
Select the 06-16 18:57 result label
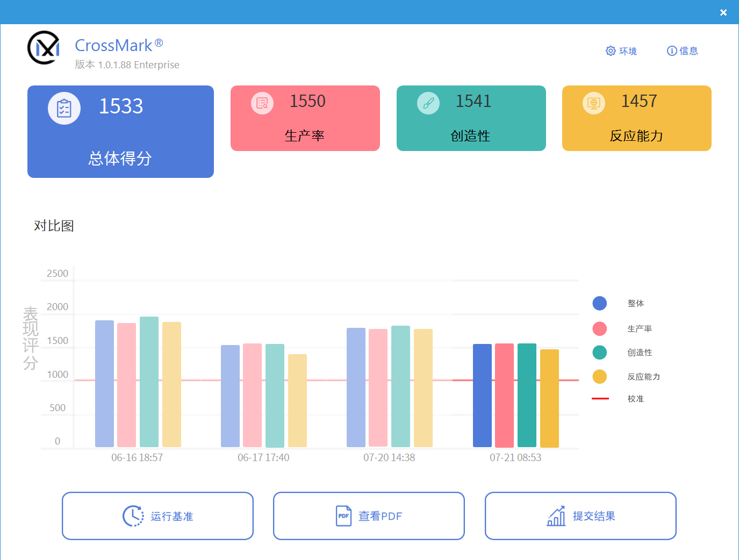pos(137,458)
